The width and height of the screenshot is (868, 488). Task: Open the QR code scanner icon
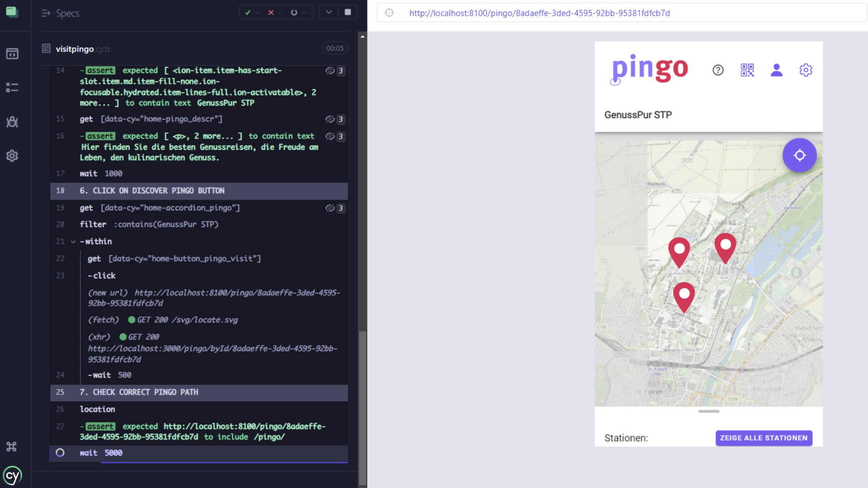pyautogui.click(x=747, y=70)
